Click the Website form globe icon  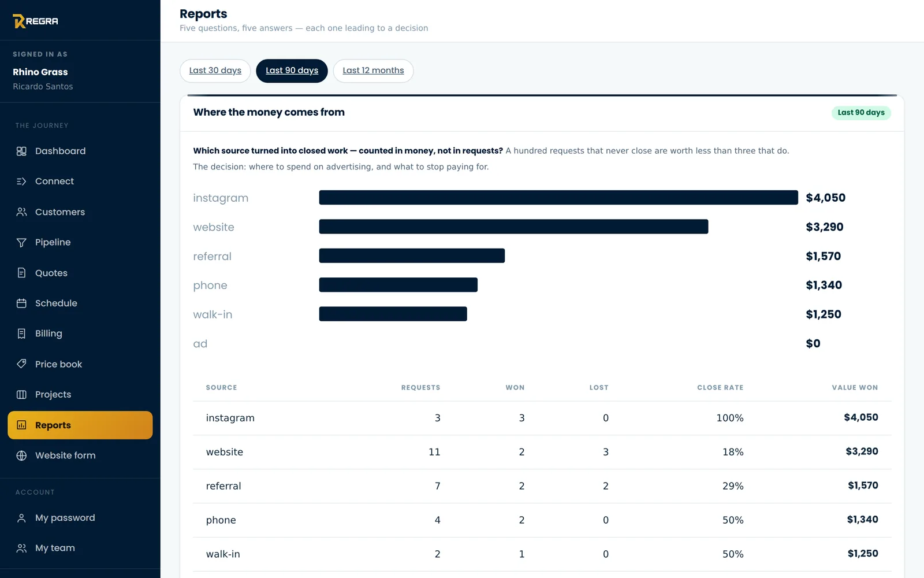click(x=21, y=455)
